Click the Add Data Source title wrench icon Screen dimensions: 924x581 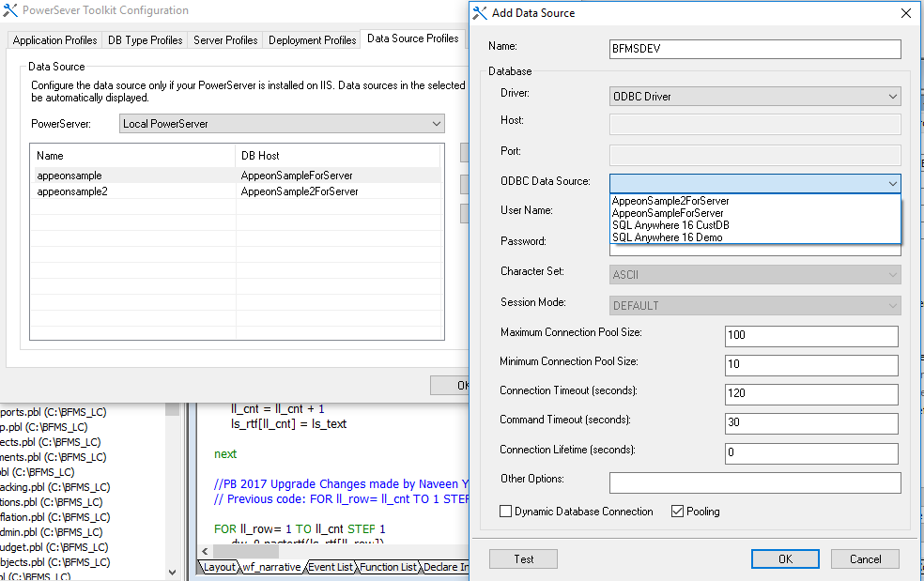(x=480, y=13)
